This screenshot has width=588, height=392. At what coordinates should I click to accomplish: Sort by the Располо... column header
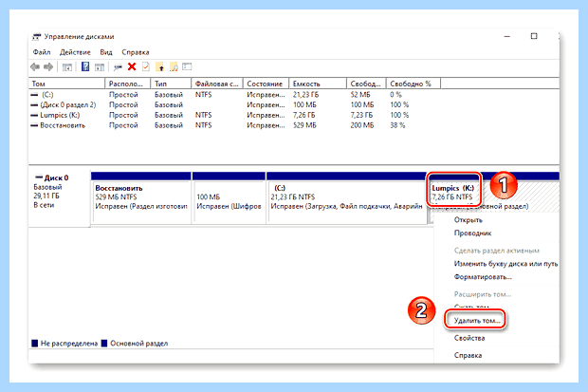[128, 84]
